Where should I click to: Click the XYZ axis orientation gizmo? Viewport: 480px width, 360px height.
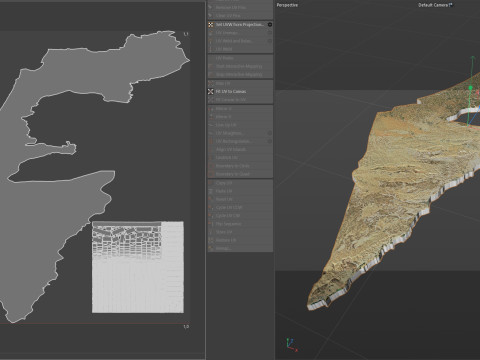(291, 344)
